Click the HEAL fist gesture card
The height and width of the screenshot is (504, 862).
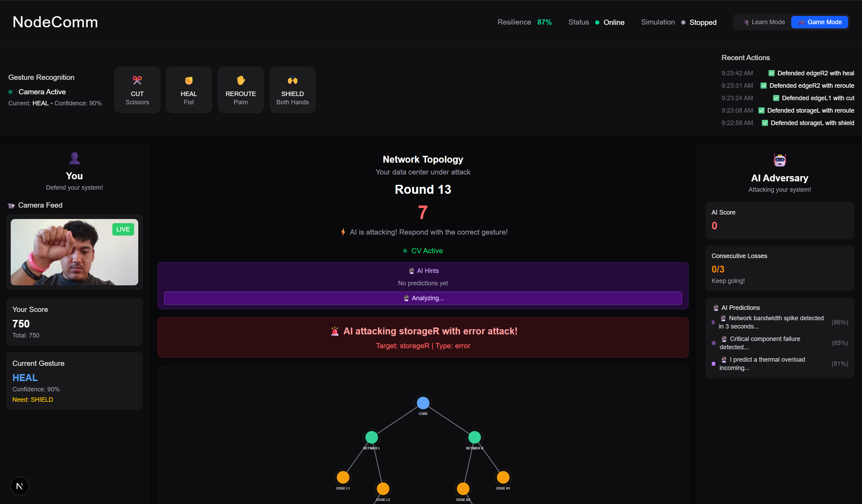click(189, 90)
